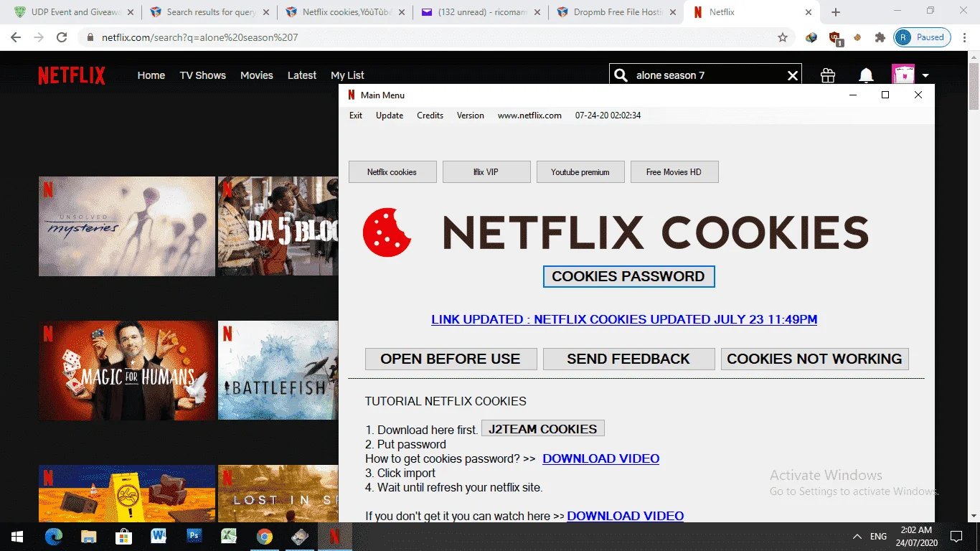Open Photoshop from the taskbar
980x551 pixels.
194,537
